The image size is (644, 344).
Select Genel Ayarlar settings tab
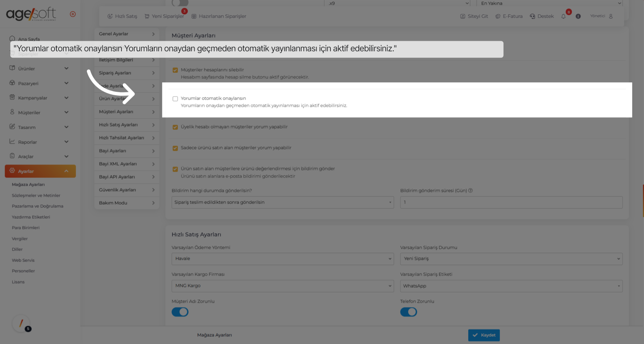[x=127, y=34]
